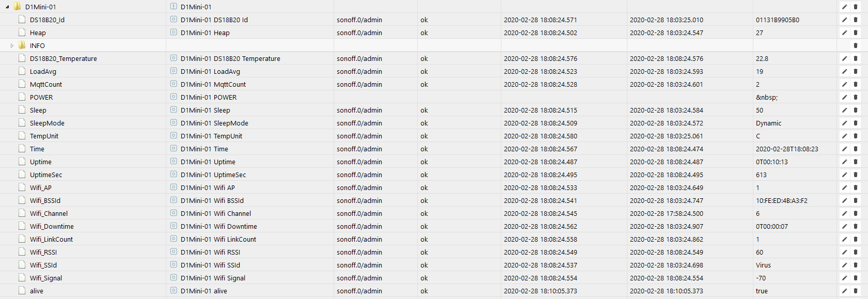This screenshot has height=299, width=868.
Task: Click the file icon beside Uptime
Action: 22,162
